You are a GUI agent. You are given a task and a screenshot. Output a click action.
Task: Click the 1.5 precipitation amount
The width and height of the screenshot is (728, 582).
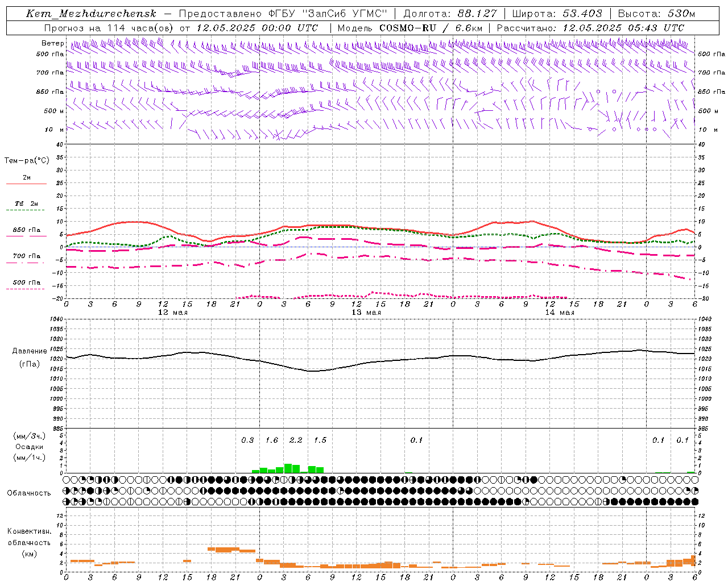[x=320, y=440]
